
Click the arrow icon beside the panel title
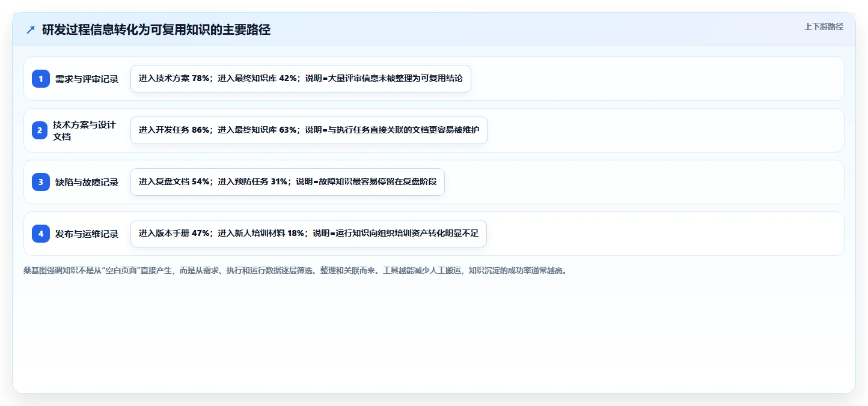tap(31, 30)
